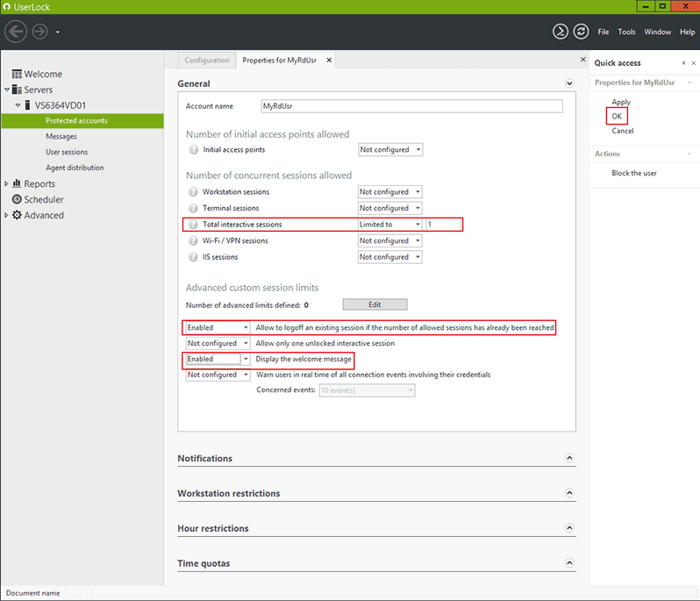The image size is (700, 601).
Task: Expand the Workstation restrictions section
Action: [569, 493]
